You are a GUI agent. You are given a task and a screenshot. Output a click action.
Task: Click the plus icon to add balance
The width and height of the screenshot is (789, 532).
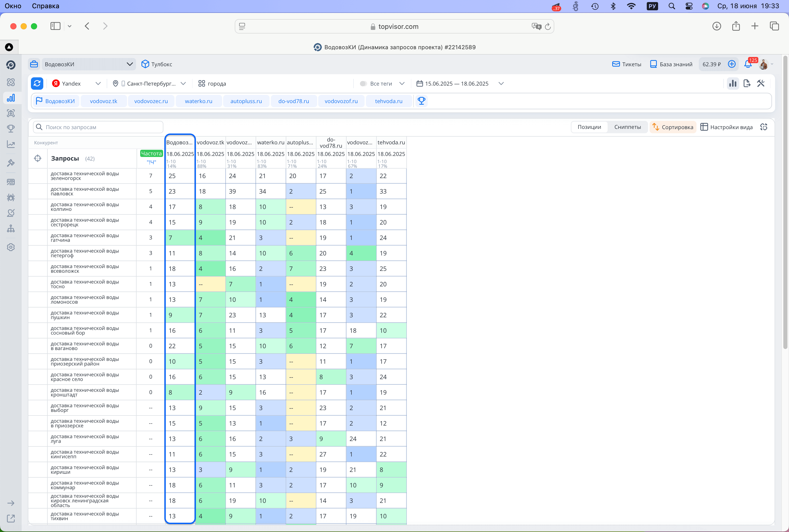pos(732,64)
